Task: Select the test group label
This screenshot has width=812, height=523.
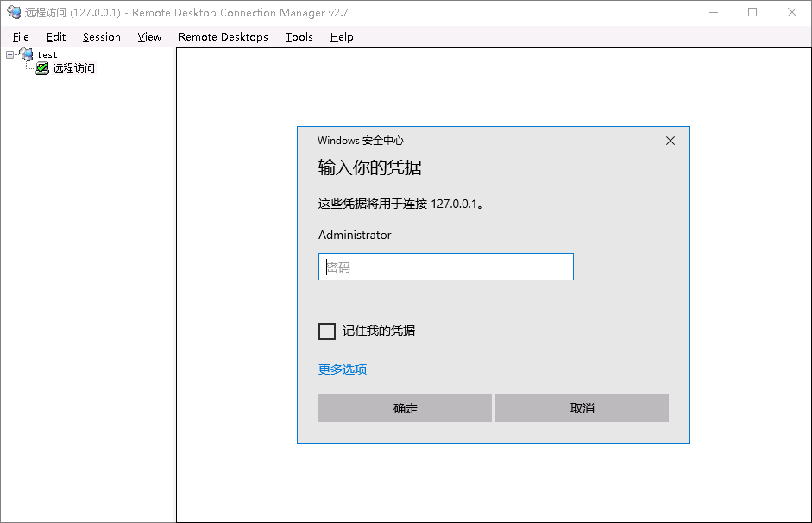Action: click(x=47, y=54)
